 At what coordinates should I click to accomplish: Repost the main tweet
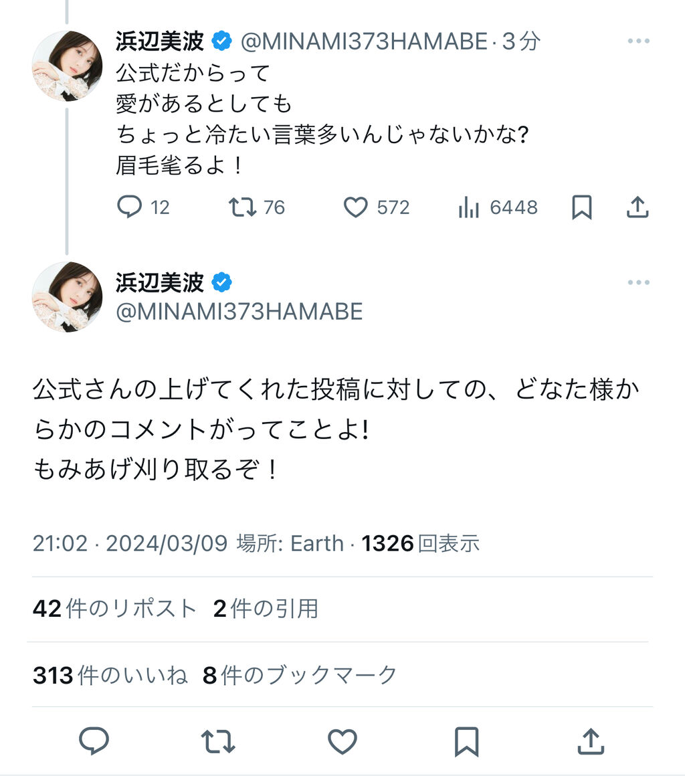coord(218,741)
